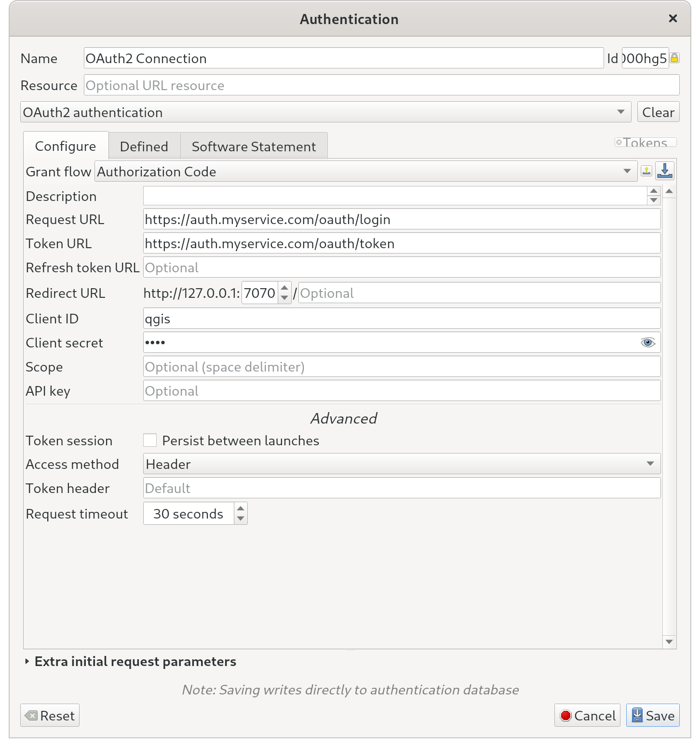
Task: Decrease the Request timeout value
Action: point(241,519)
